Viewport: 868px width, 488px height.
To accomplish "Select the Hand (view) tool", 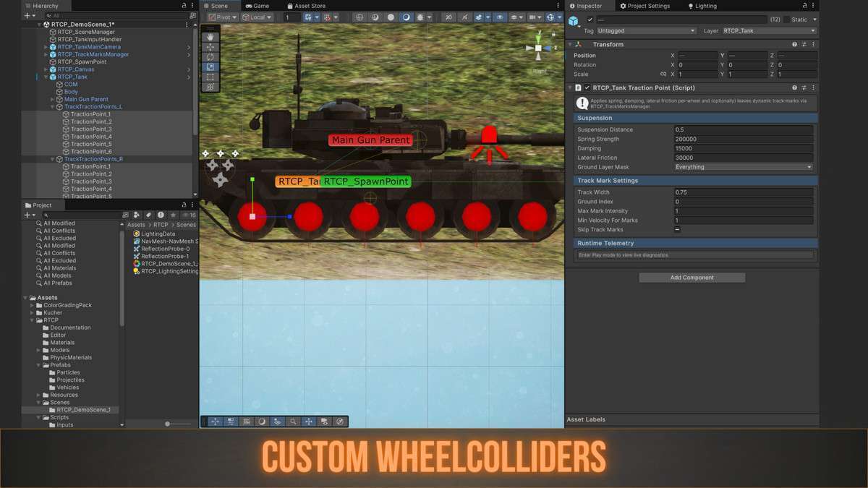I will coord(210,36).
